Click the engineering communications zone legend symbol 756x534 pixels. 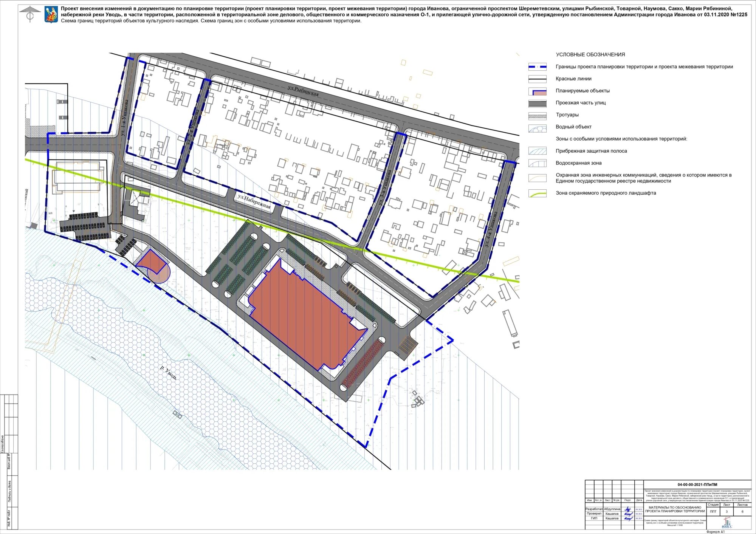537,178
